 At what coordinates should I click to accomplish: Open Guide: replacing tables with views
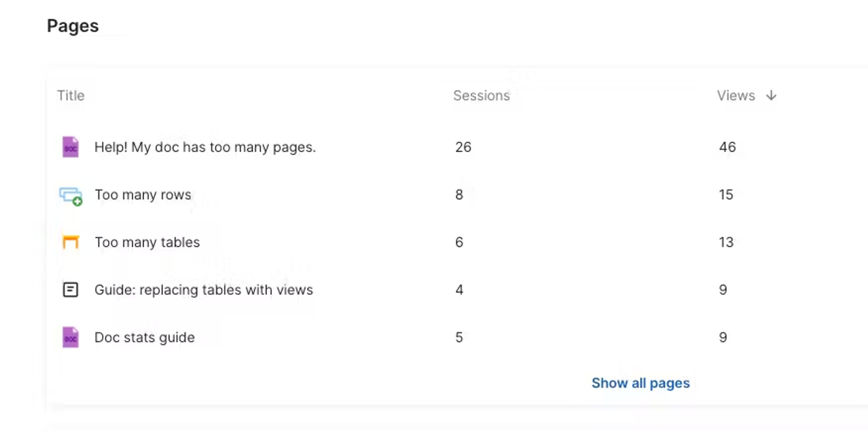tap(204, 290)
